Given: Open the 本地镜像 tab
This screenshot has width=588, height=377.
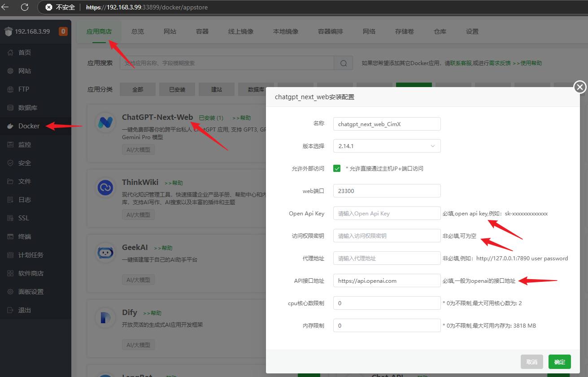Looking at the screenshot, I should click(x=285, y=31).
